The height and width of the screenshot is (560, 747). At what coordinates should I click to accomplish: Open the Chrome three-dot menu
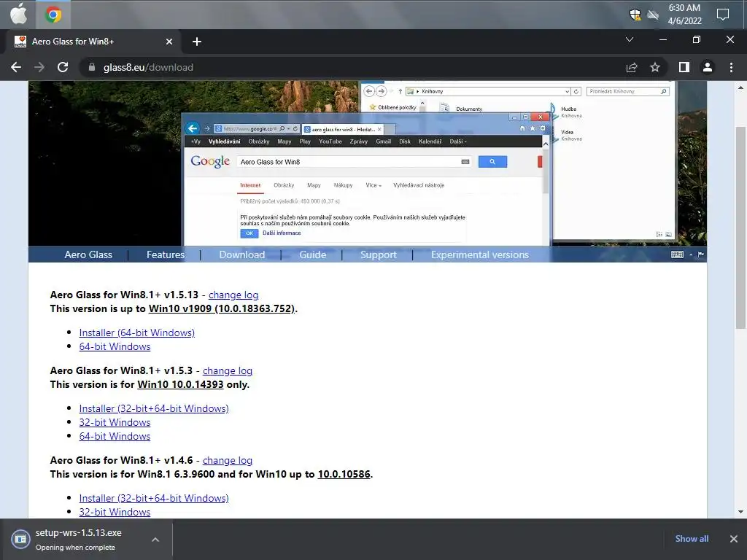(x=731, y=67)
